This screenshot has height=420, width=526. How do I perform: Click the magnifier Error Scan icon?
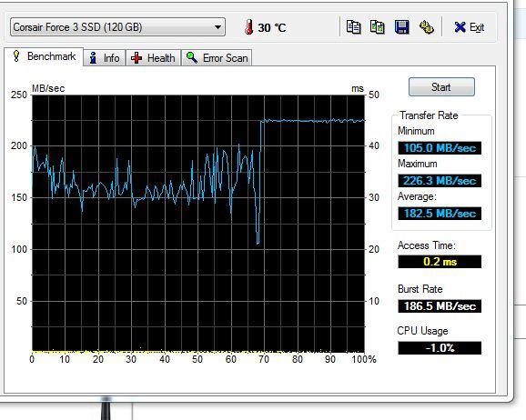[x=192, y=57]
